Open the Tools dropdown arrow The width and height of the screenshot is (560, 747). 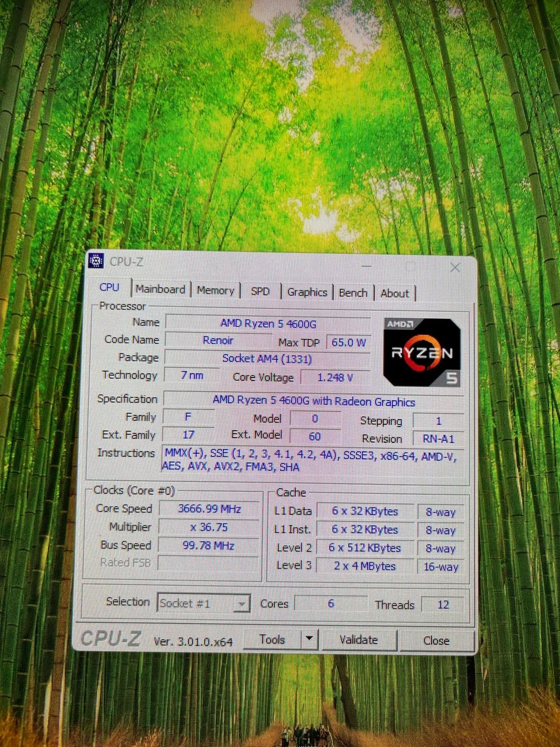pyautogui.click(x=310, y=639)
